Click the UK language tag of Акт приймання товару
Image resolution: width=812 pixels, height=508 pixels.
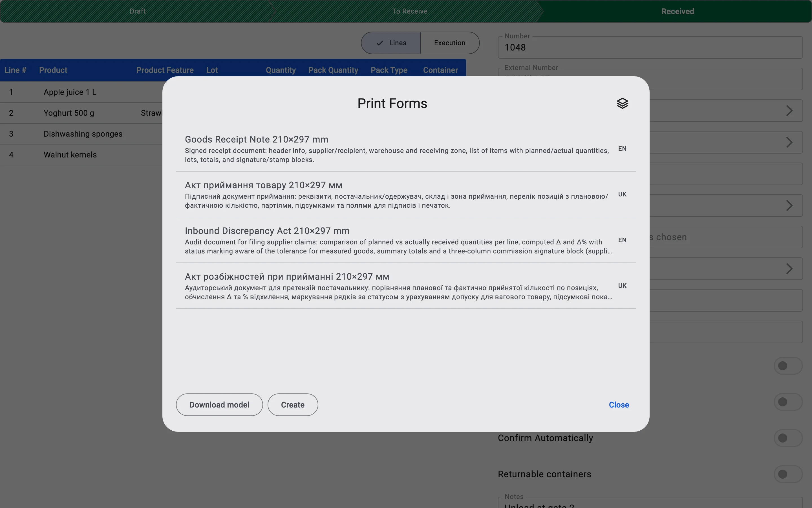click(x=622, y=194)
